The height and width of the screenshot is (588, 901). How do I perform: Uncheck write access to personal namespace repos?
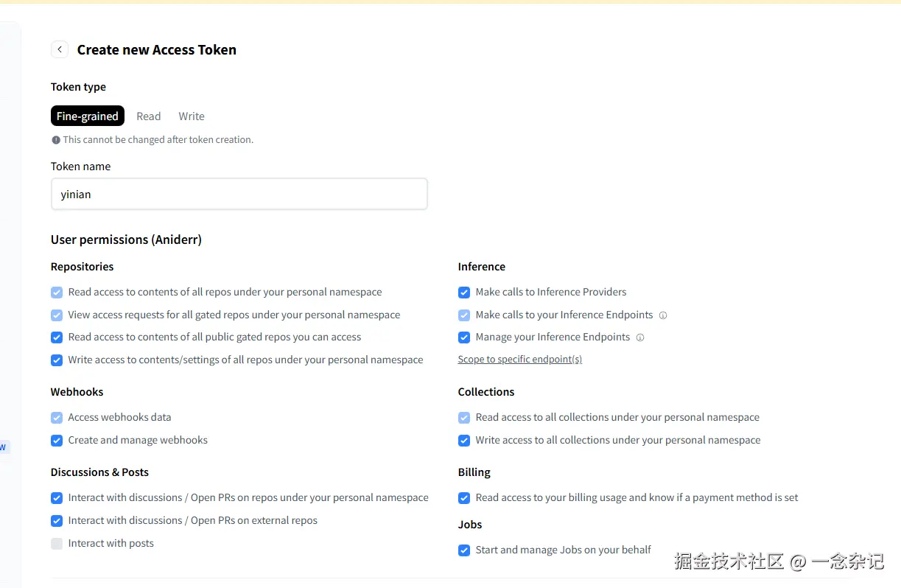pos(57,360)
